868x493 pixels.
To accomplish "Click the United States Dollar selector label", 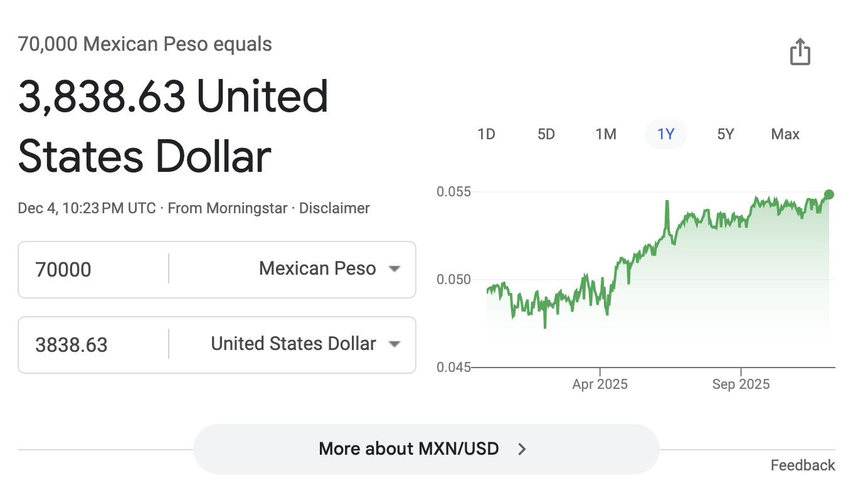I will 294,344.
